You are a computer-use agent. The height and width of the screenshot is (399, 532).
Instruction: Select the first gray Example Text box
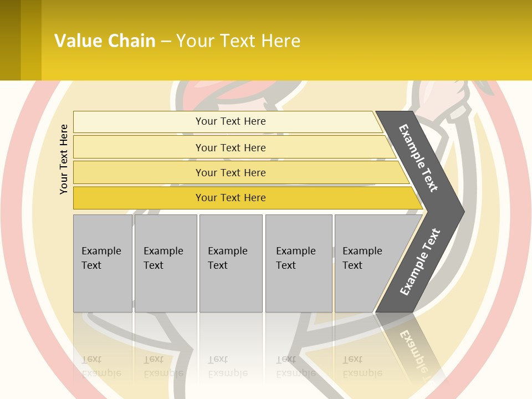(x=103, y=263)
